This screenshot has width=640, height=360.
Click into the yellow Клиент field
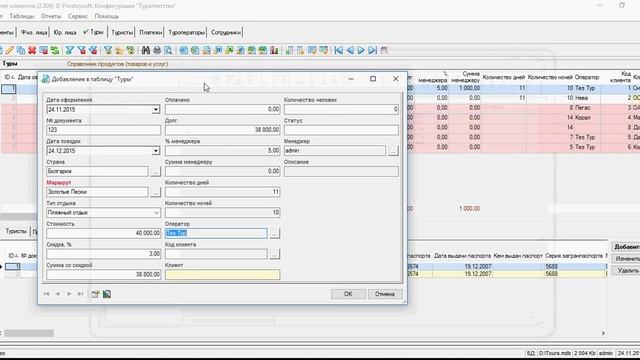click(x=222, y=274)
